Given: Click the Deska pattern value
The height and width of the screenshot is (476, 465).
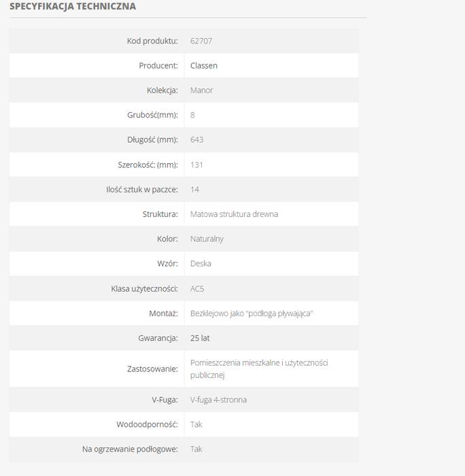Looking at the screenshot, I should point(201,264).
